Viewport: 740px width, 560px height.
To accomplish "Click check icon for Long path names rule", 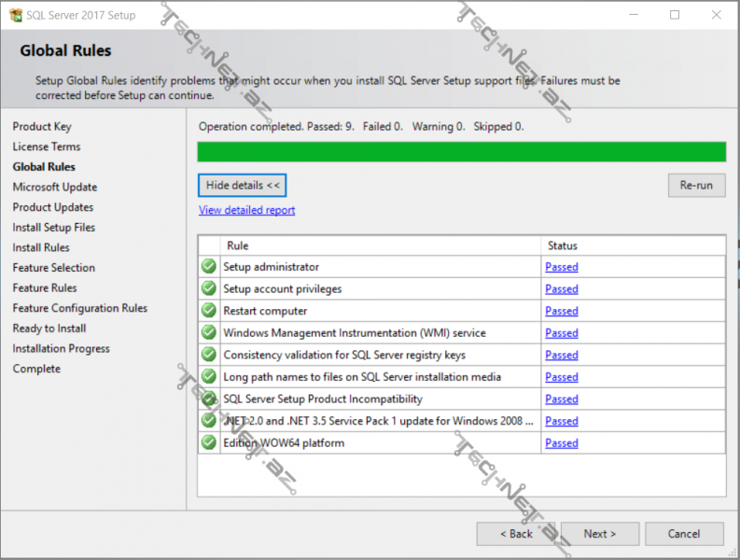I will 209,377.
